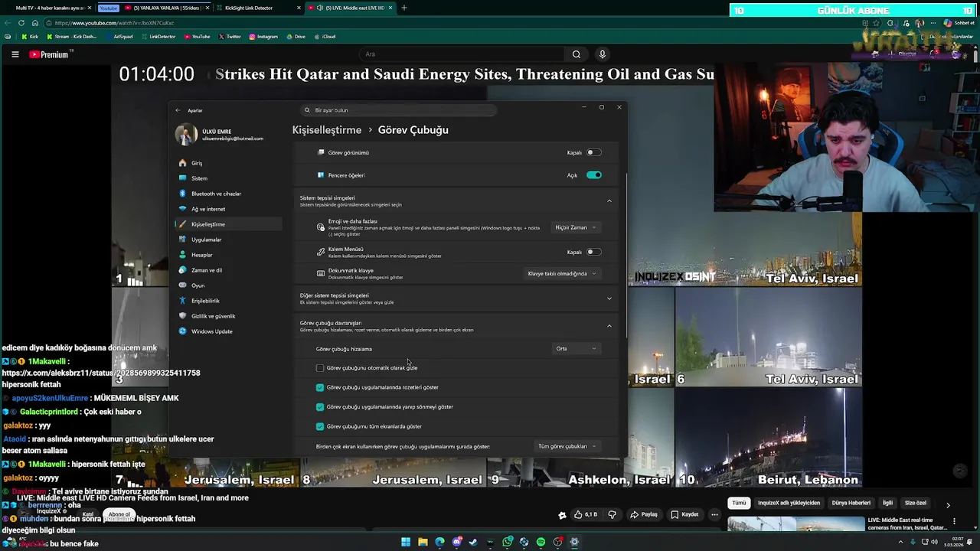The image size is (980, 551).
Task: Select Kişiselleştirme in Settings sidebar
Action: click(228, 224)
